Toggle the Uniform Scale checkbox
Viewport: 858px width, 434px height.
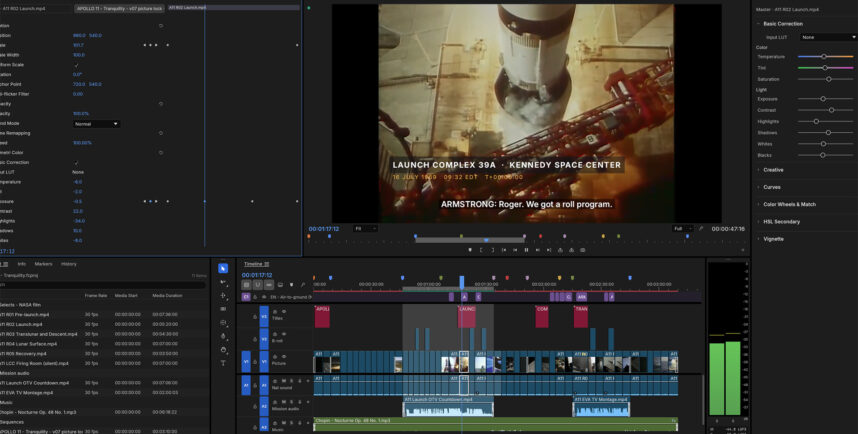click(76, 65)
